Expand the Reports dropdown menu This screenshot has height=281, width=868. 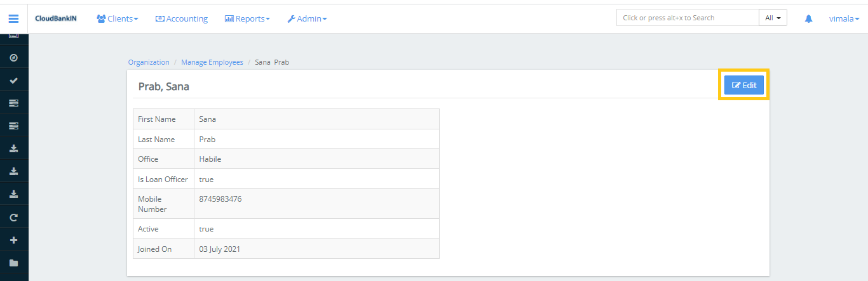coord(247,19)
